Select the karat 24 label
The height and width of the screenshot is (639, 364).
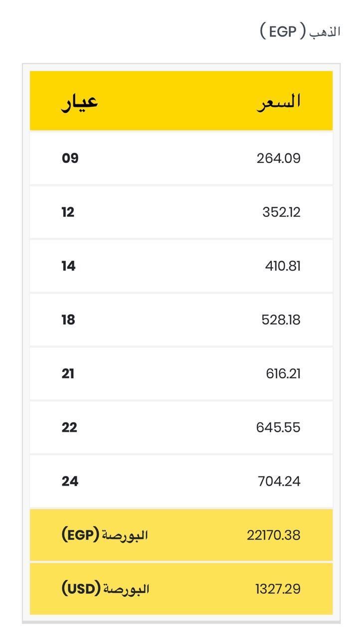click(70, 481)
